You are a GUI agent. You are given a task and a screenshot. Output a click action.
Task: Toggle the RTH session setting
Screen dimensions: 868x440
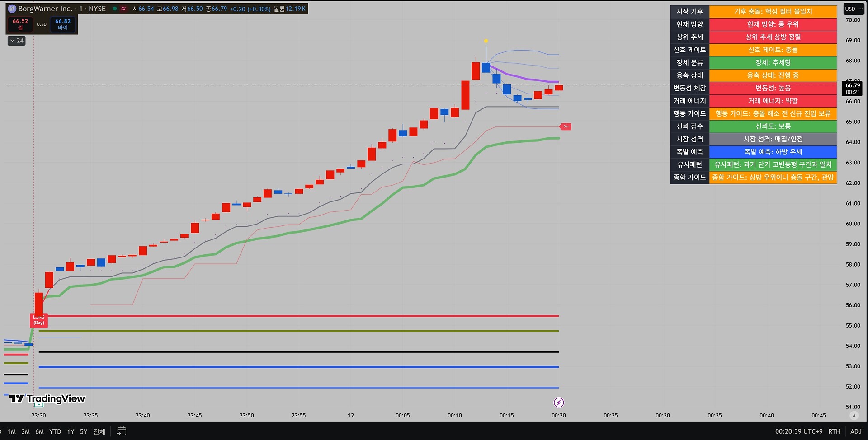[834, 431]
